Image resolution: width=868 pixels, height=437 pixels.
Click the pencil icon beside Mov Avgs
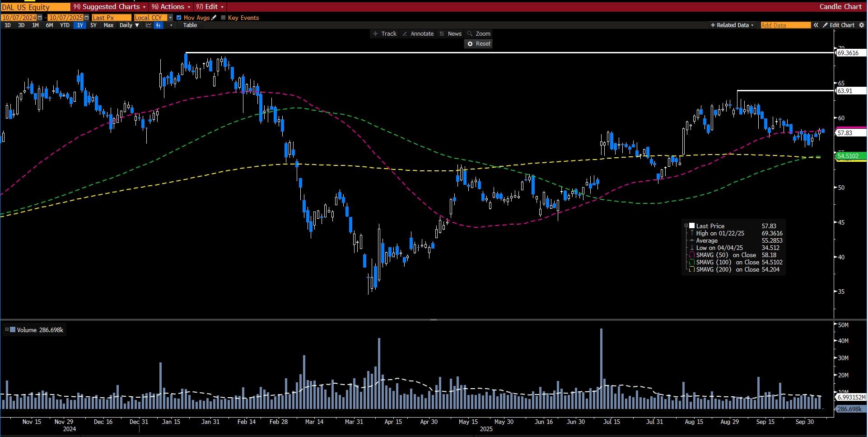click(214, 18)
